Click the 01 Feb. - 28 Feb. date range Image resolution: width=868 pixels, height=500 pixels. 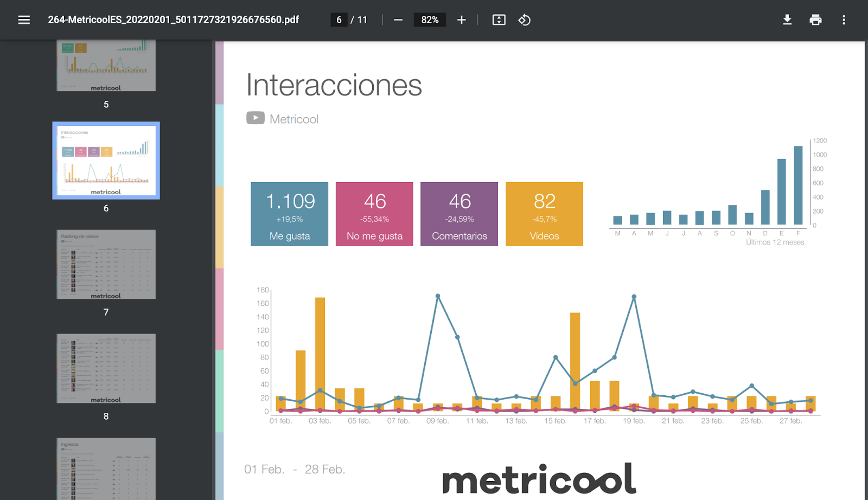(x=295, y=469)
